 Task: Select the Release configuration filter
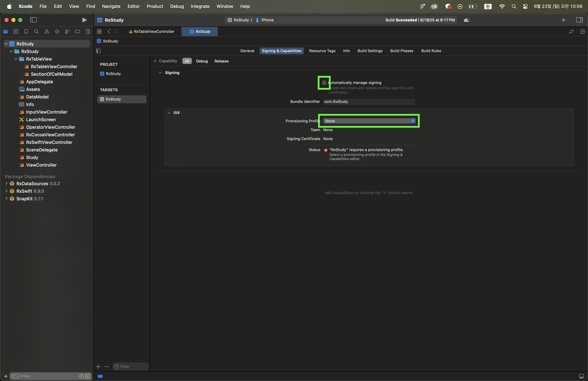(x=221, y=61)
